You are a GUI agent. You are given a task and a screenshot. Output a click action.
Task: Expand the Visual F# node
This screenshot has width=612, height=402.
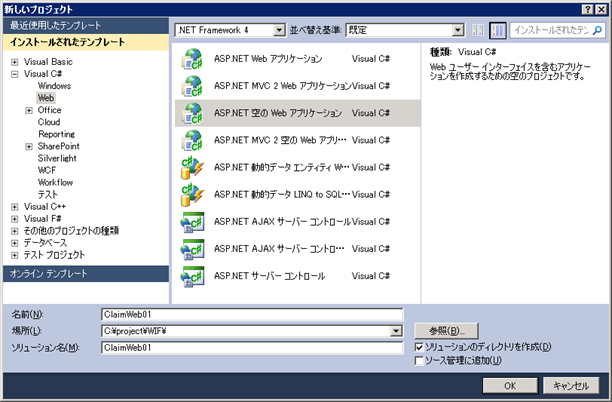[x=14, y=219]
